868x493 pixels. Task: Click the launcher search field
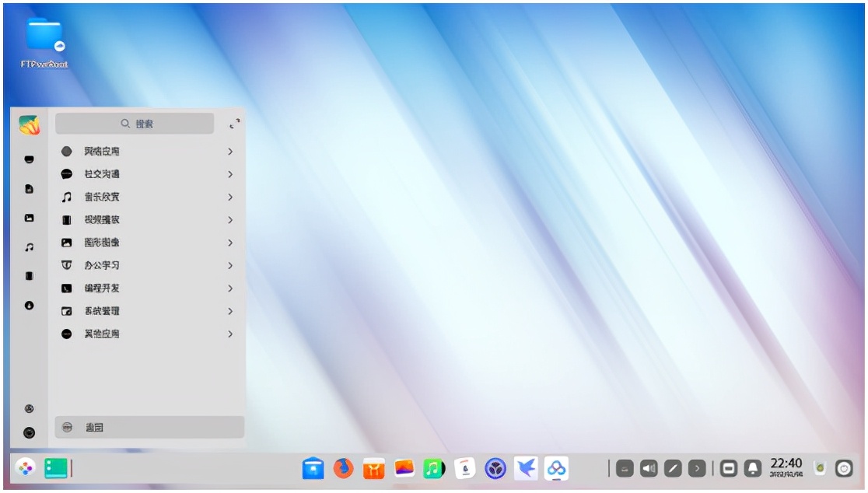(x=135, y=124)
